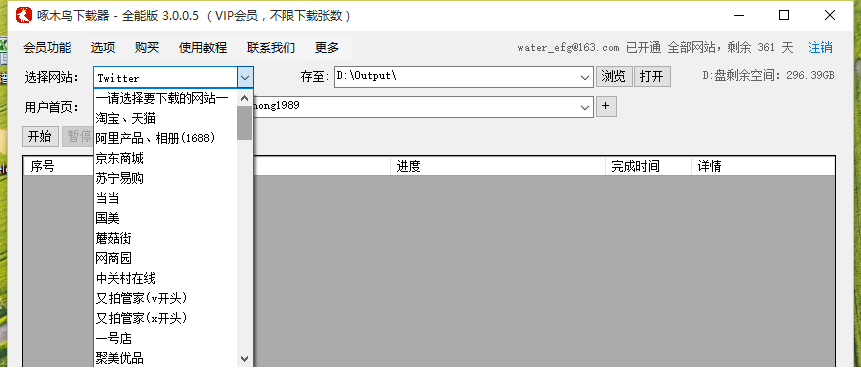
Task: Open the 会员功能 menu
Action: (47, 48)
